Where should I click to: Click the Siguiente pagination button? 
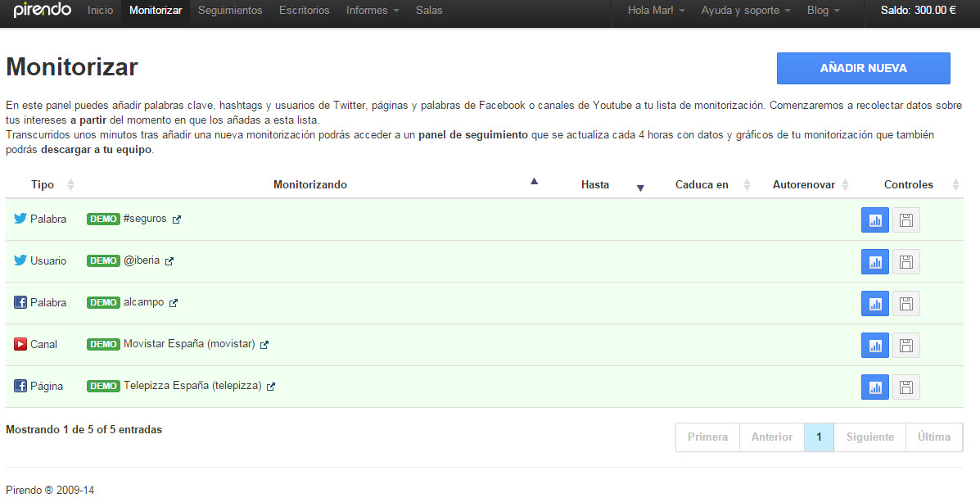point(869,437)
